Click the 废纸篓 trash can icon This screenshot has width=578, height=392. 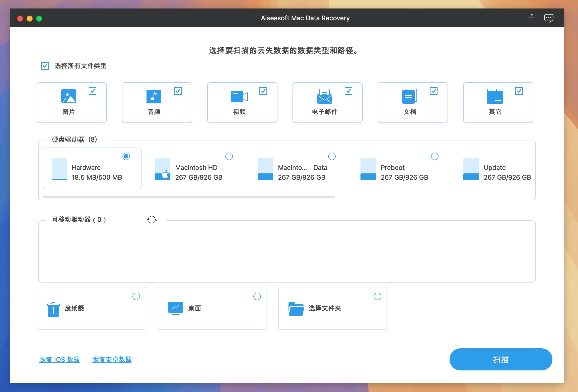point(53,309)
